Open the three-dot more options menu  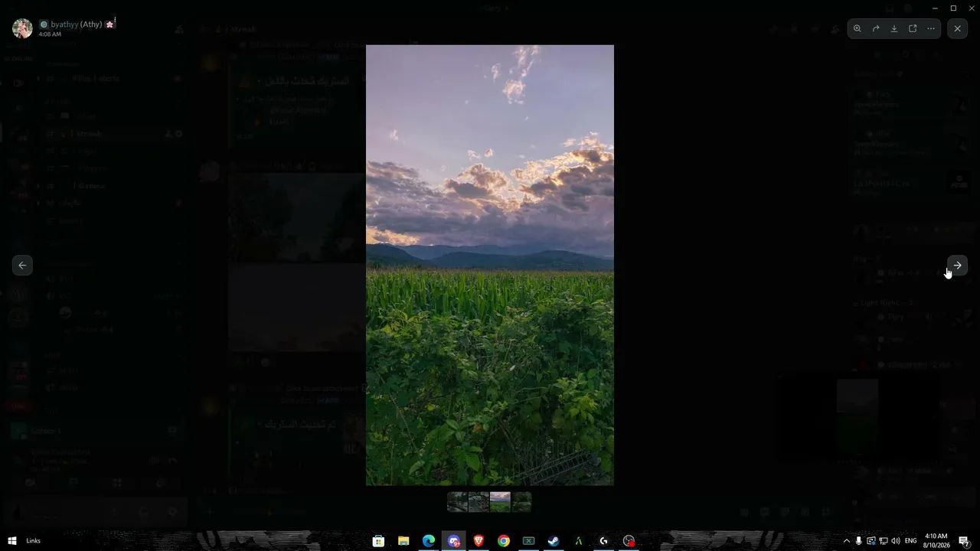coord(931,29)
